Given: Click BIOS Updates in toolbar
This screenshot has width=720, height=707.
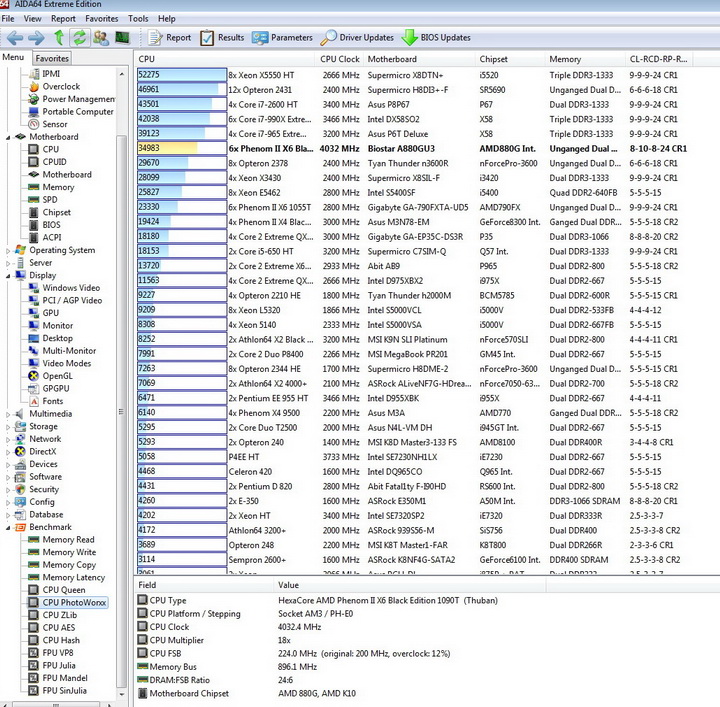Looking at the screenshot, I should click(436, 38).
